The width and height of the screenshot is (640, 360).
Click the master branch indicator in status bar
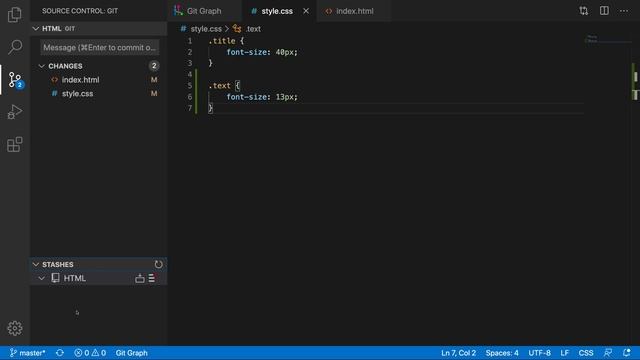[27, 353]
